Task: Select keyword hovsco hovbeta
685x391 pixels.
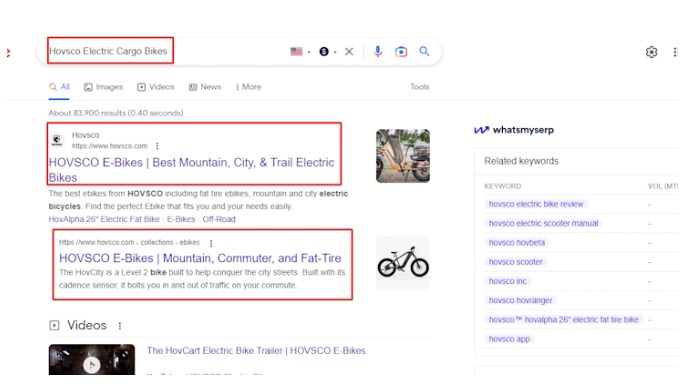Action: click(x=516, y=242)
